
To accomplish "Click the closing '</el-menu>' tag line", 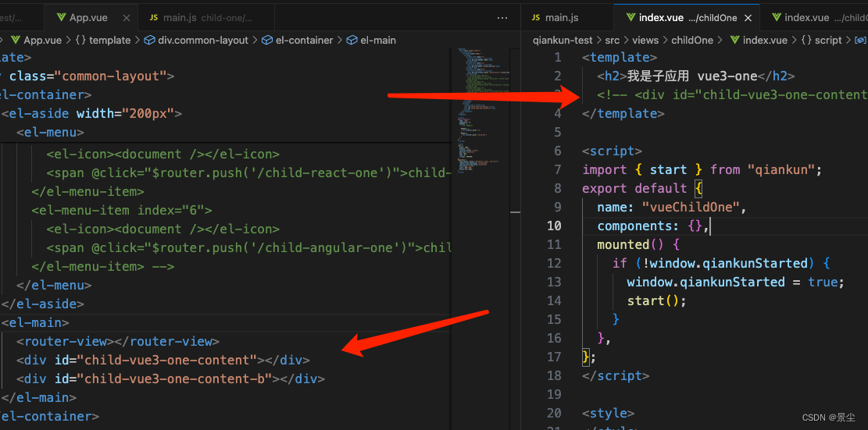I will click(x=54, y=285).
